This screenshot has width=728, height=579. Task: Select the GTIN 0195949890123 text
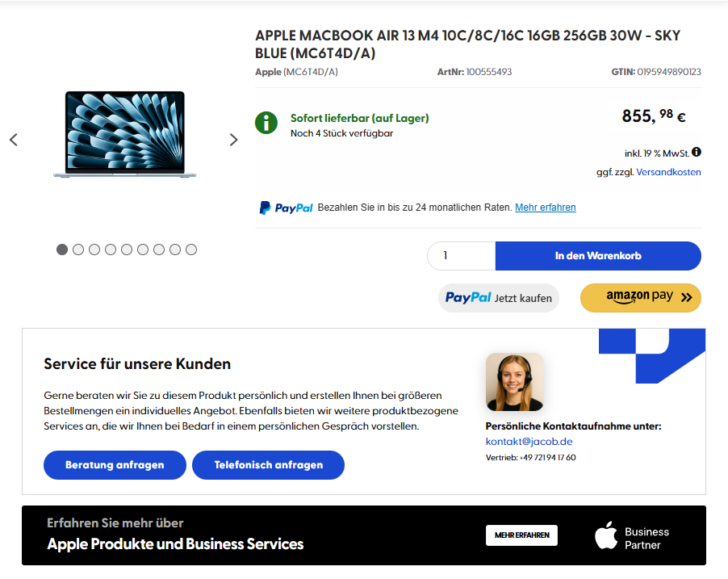pyautogui.click(x=656, y=72)
